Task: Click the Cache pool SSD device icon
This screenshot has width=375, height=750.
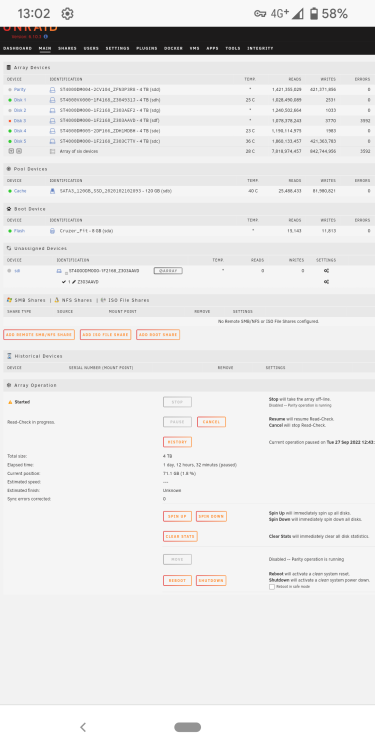Action: coord(53,191)
